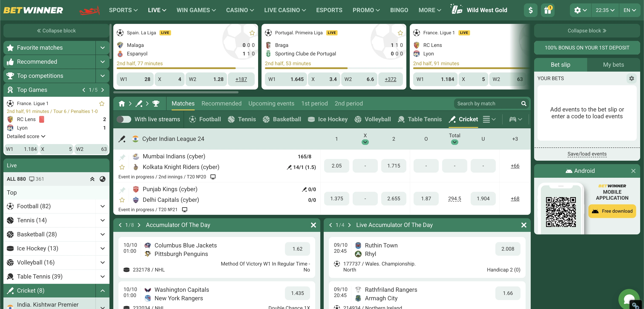Screen dimensions: 644x309
Task: Go to next Top Games slide
Action: tap(103, 90)
